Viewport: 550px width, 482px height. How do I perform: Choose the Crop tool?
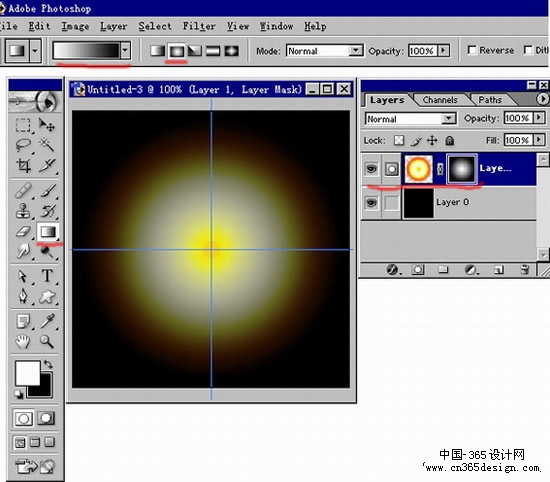(24, 165)
